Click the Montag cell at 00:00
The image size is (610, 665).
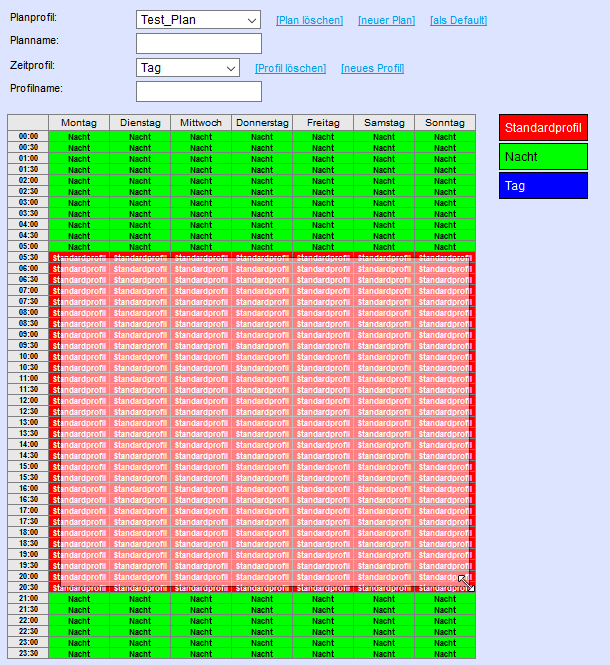79,136
